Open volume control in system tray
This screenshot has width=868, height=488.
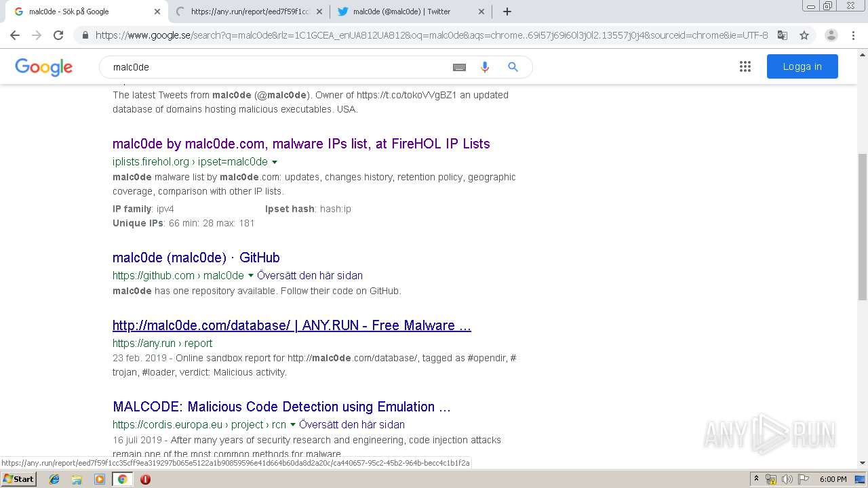coord(787,479)
